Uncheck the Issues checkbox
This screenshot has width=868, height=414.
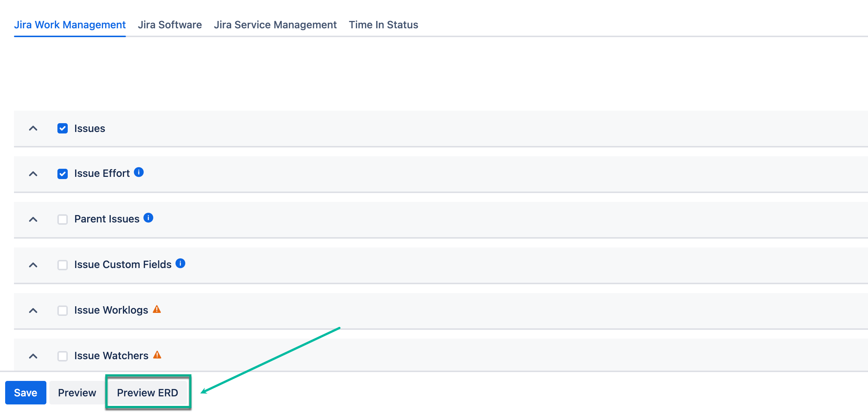tap(63, 128)
